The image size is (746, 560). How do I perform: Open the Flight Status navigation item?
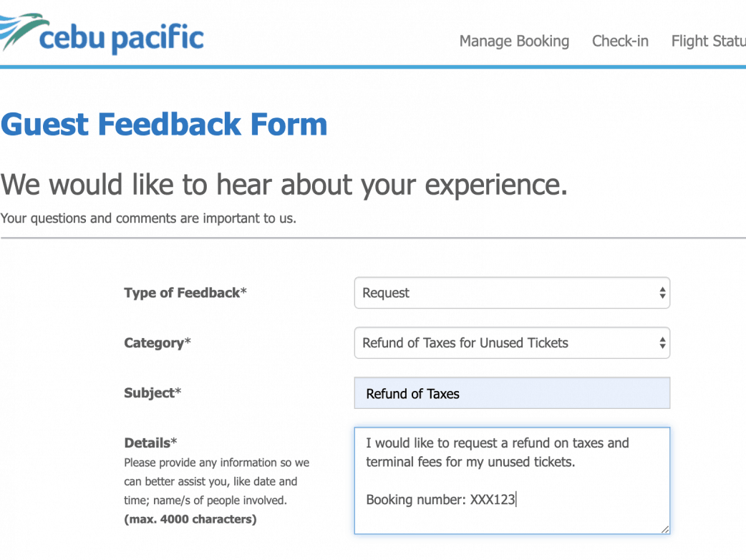pyautogui.click(x=708, y=42)
